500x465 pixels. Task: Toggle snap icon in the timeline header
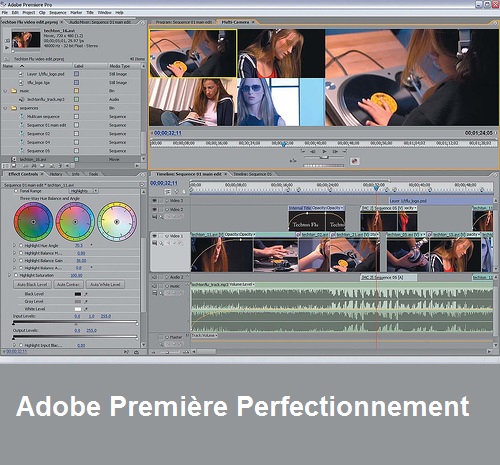click(x=168, y=192)
